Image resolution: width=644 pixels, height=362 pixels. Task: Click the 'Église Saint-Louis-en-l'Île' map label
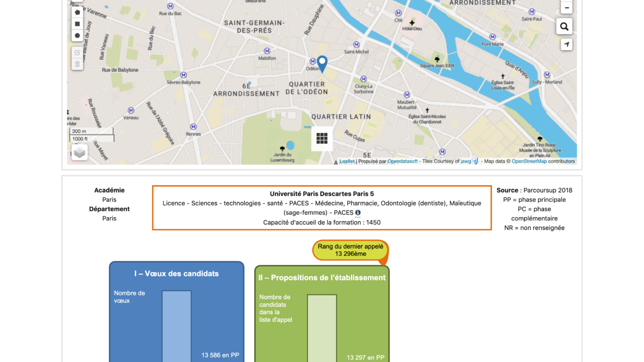503,85
